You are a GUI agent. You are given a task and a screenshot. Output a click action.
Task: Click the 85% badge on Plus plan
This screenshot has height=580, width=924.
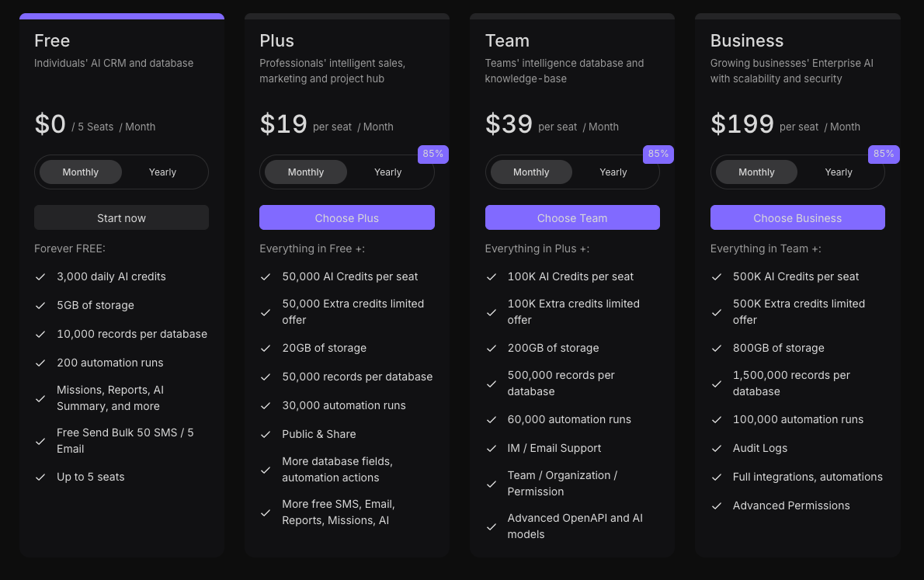[x=433, y=154]
